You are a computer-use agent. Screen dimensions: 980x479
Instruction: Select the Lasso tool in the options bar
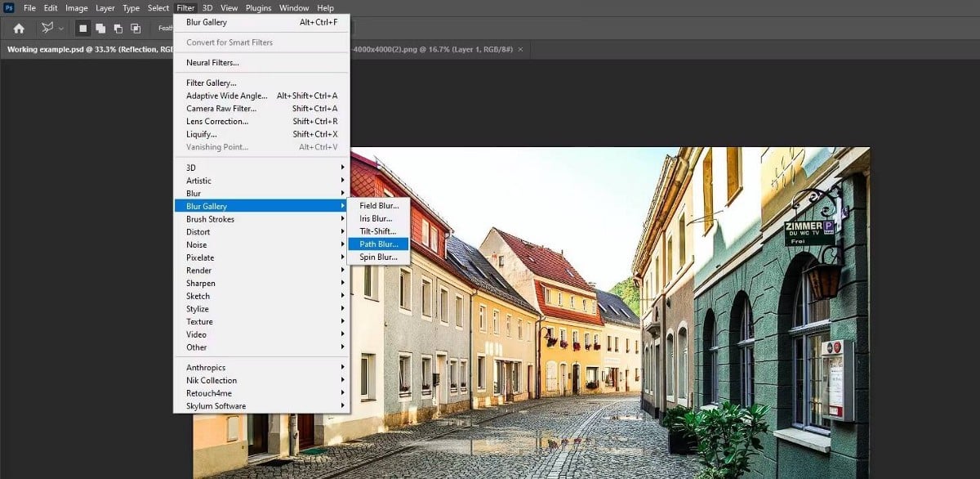47,27
